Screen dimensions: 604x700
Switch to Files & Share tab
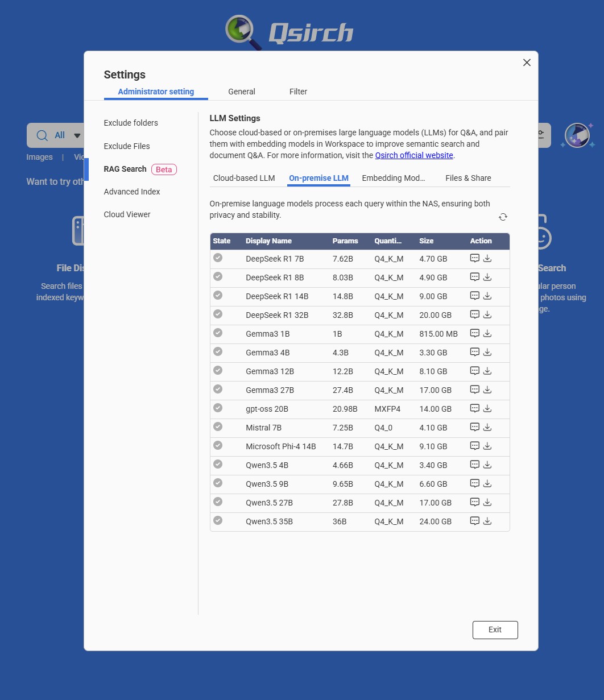pos(468,178)
